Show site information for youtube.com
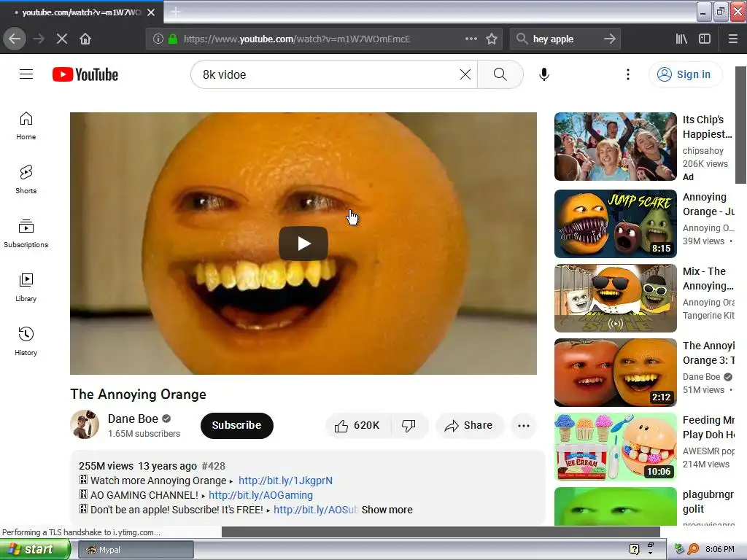747x560 pixels. click(x=158, y=39)
